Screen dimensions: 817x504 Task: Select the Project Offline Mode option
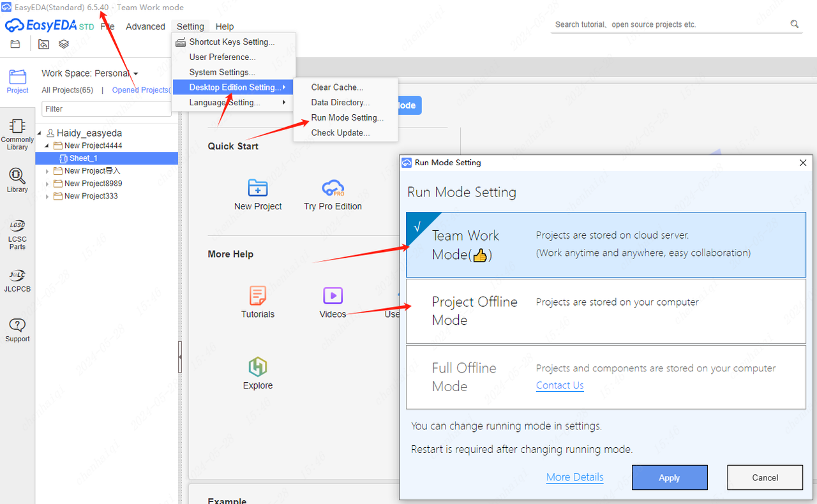606,311
